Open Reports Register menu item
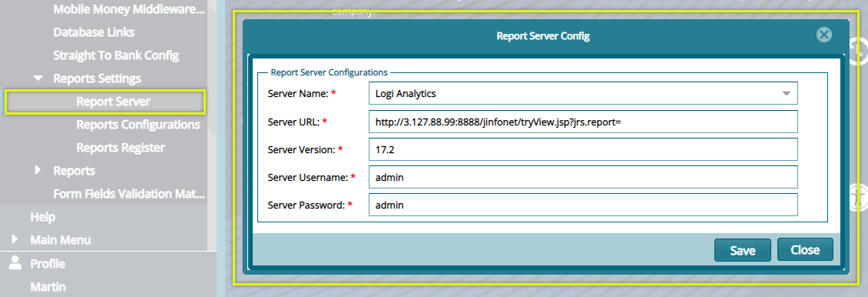This screenshot has width=868, height=297. click(121, 148)
